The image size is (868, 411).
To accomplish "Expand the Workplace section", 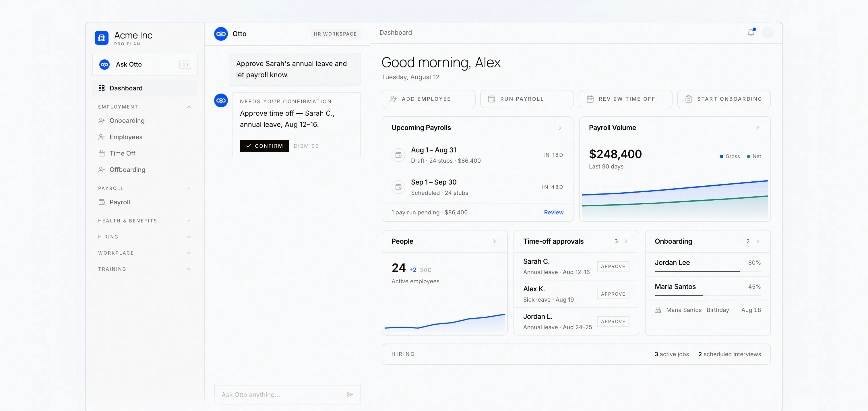I will [x=189, y=253].
